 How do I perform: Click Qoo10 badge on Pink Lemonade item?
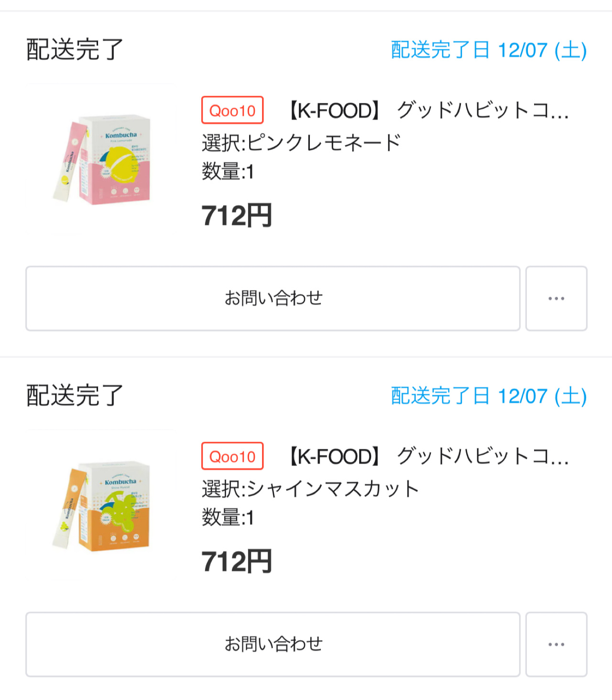(x=232, y=110)
